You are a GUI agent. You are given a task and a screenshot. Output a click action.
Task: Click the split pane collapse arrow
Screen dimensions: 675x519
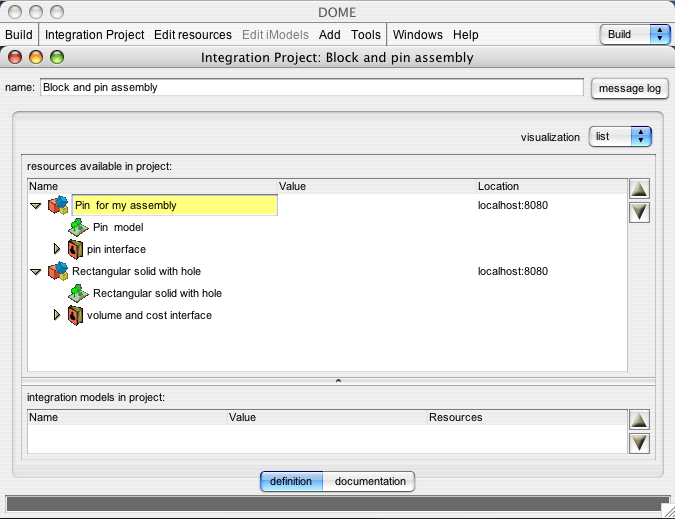pos(338,381)
